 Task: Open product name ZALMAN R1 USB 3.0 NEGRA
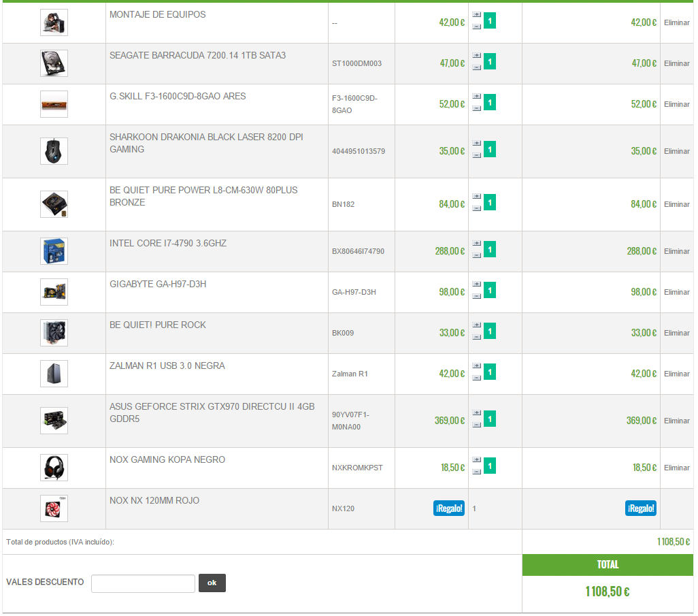(167, 366)
